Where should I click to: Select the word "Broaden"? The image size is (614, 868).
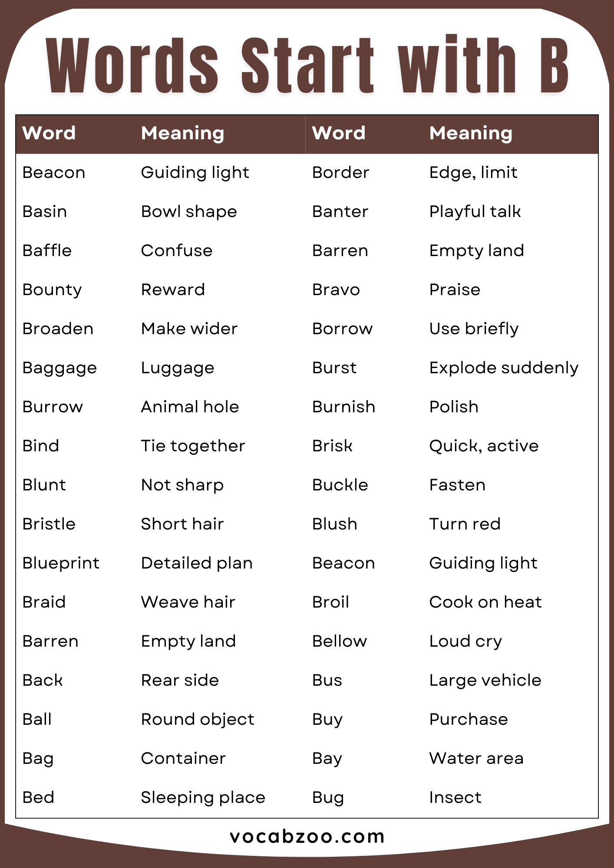[x=58, y=329]
